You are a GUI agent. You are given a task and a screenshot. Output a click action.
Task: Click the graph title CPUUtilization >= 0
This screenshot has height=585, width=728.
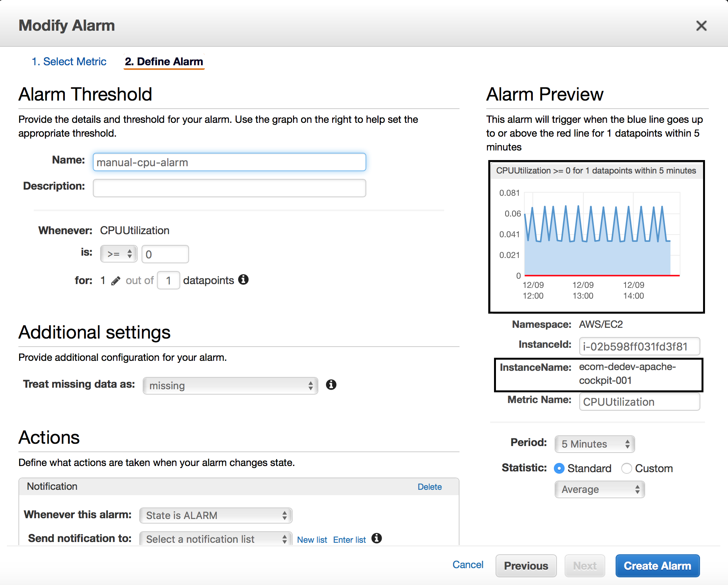tap(596, 170)
